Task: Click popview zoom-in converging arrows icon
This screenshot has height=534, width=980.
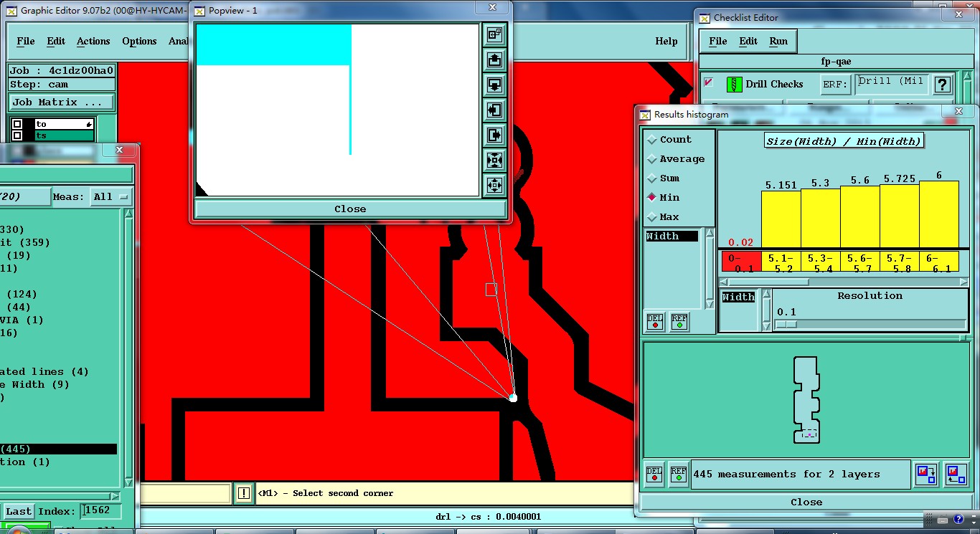Action: pos(494,160)
